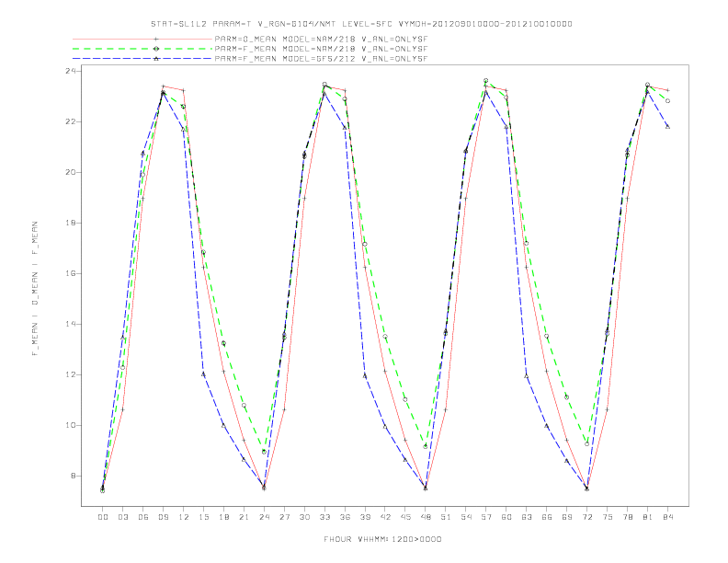Click the x-axis hour label 06
This screenshot has width=728, height=563.
[x=143, y=517]
